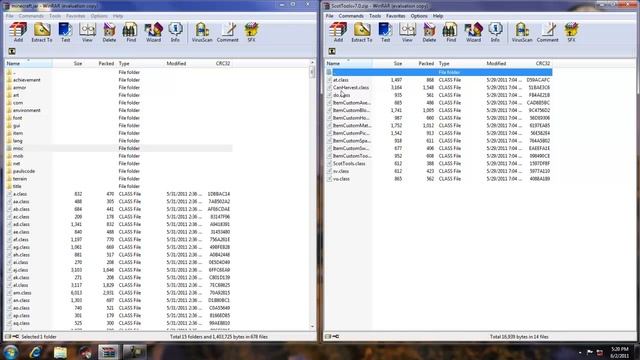Image resolution: width=640 pixels, height=360 pixels.
Task: Select CanHarvest.class in ScotTools zip window
Action: click(x=351, y=88)
